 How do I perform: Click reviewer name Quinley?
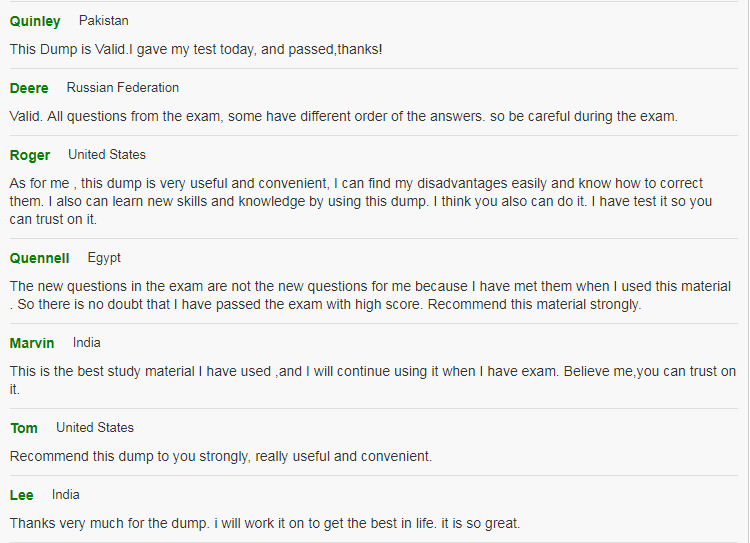(x=35, y=21)
